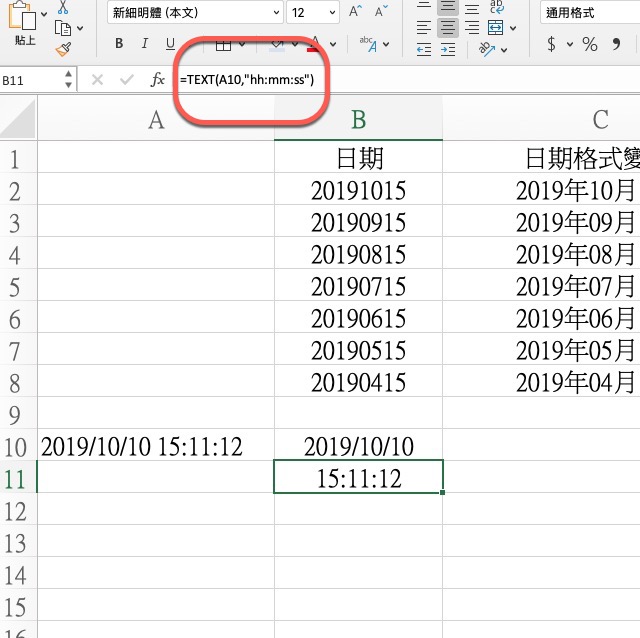Click the formula bar with =TEXT(A10,"hh:mm:ss")

pos(407,80)
